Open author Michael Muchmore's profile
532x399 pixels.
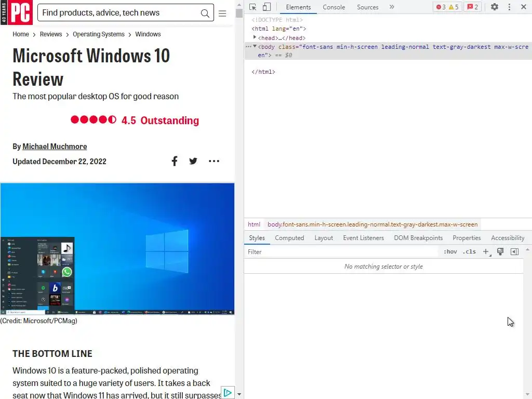point(55,147)
